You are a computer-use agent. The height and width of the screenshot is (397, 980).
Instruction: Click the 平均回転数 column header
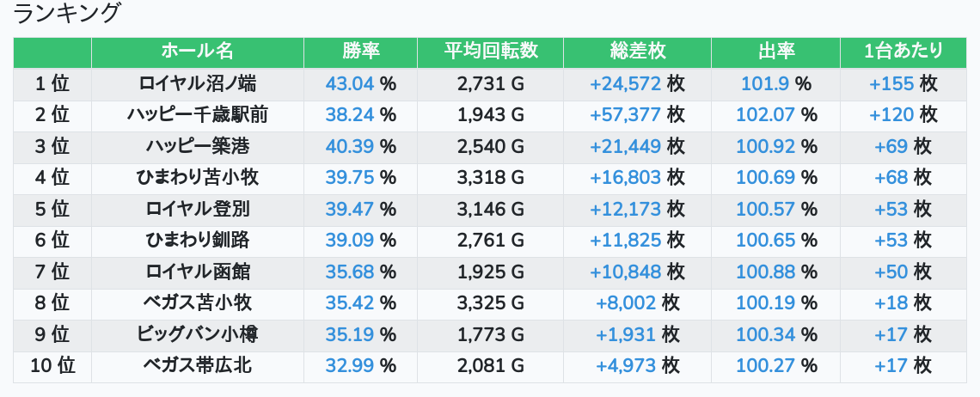(490, 52)
